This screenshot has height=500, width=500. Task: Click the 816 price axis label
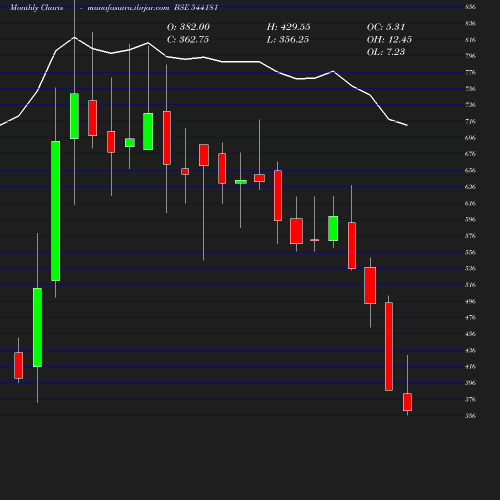pos(470,40)
